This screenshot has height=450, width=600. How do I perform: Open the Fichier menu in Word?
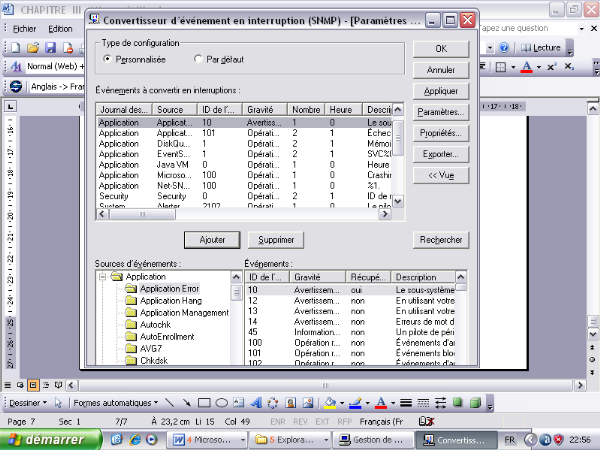(25, 29)
